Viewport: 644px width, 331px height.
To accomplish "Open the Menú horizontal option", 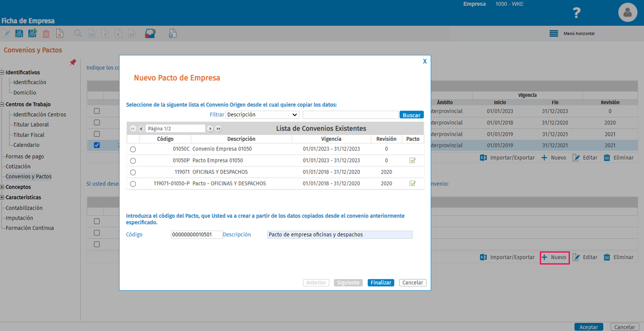I will (x=572, y=33).
